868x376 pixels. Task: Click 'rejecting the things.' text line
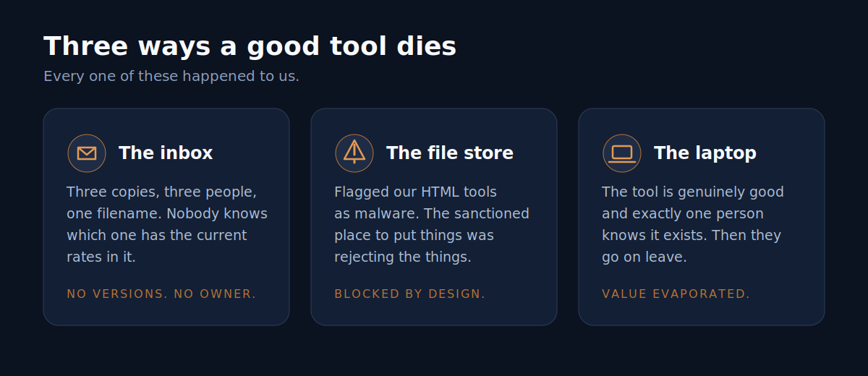point(402,257)
